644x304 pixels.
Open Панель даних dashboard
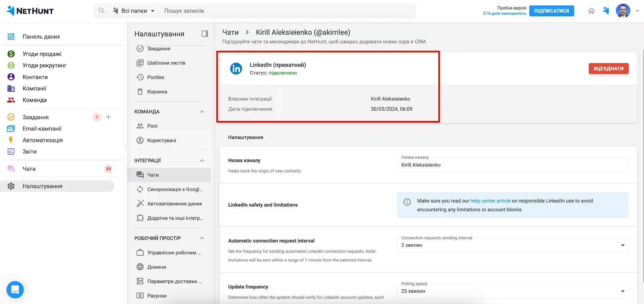tap(41, 36)
